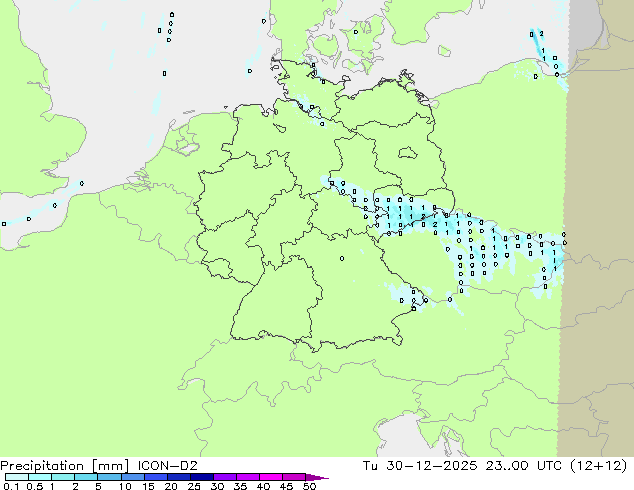Click the '[mm]' unit label
Viewport: 634px width, 490px height.
pos(110,466)
